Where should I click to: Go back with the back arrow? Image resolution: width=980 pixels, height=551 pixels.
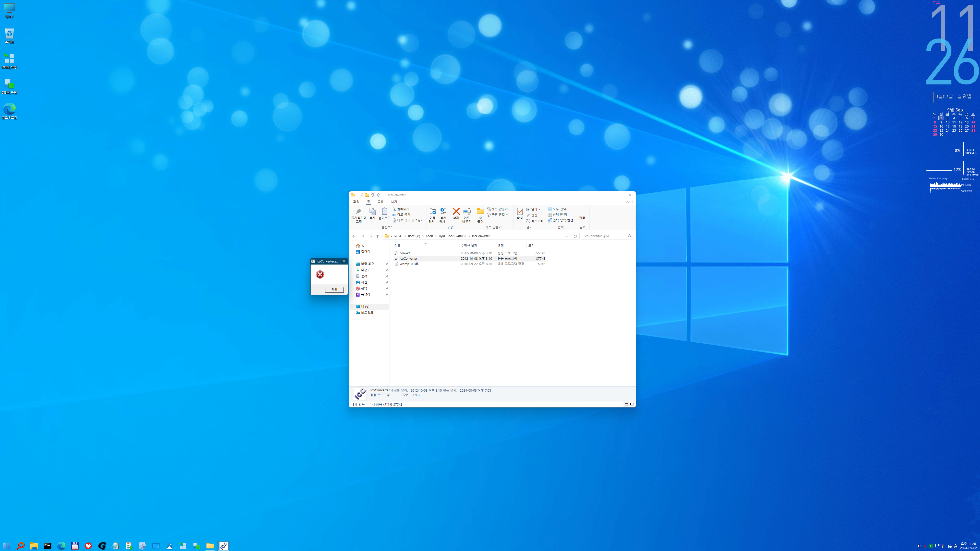[x=354, y=236]
